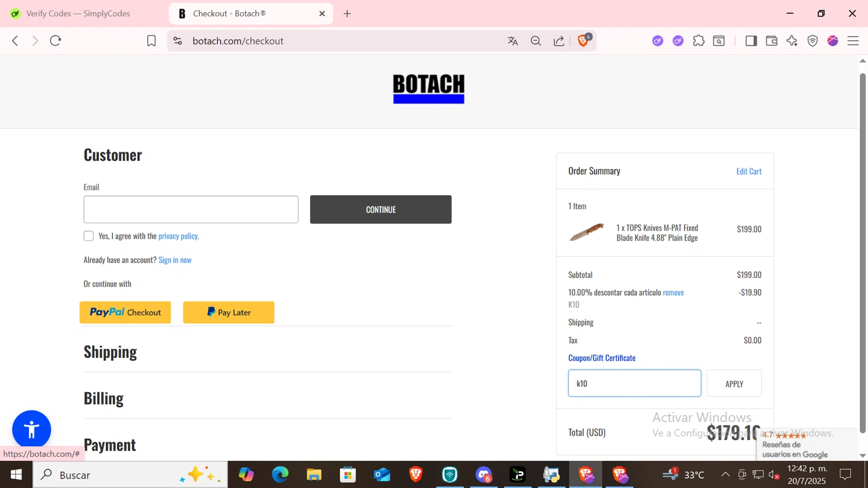The width and height of the screenshot is (868, 488).
Task: Open Microsoft Edge from taskbar
Action: pos(280,475)
